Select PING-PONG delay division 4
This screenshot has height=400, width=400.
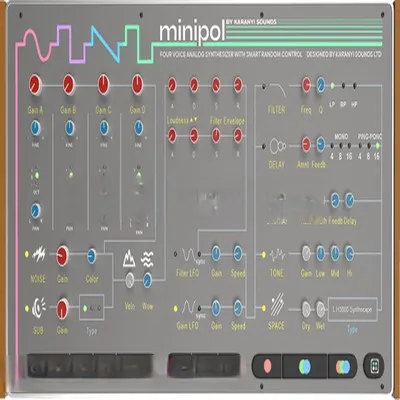click(360, 146)
